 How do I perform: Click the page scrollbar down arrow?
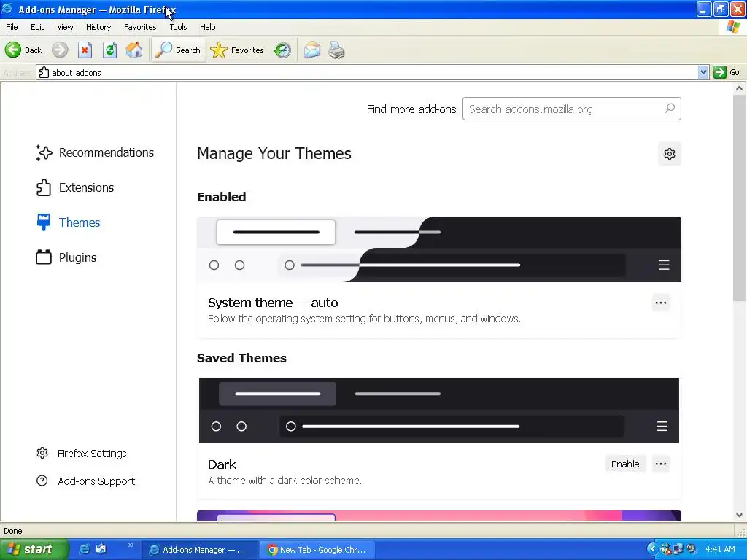(739, 515)
